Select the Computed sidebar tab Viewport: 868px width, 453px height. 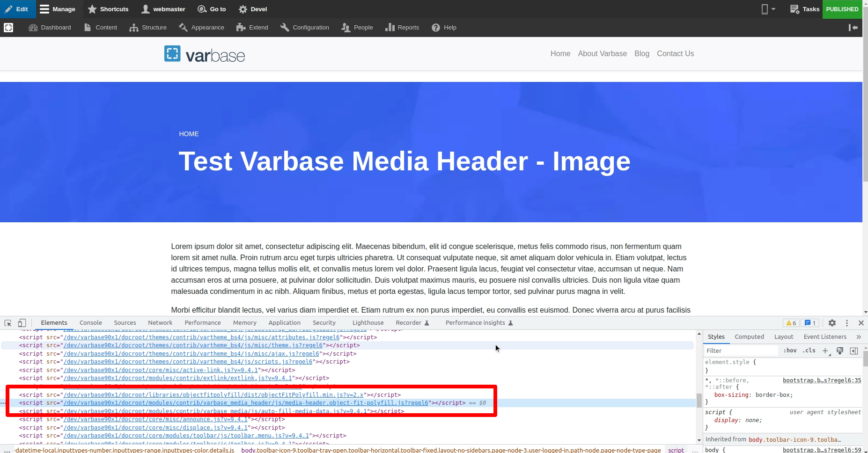tap(749, 336)
